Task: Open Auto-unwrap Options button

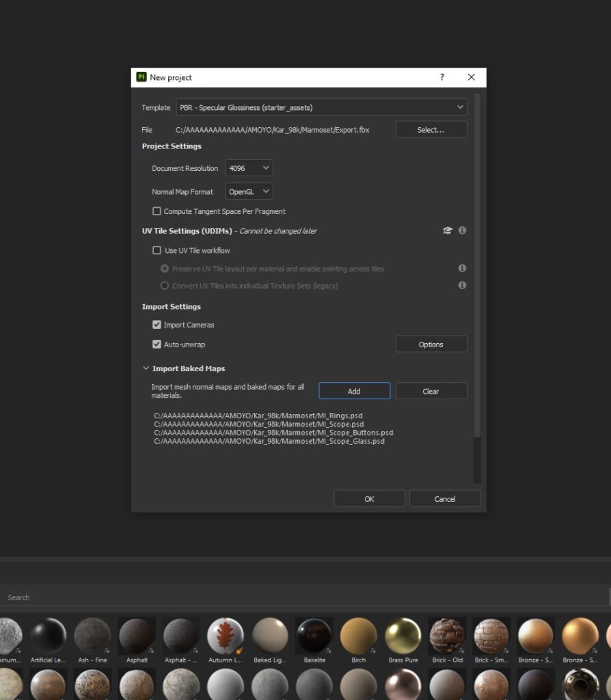Action: click(x=431, y=345)
